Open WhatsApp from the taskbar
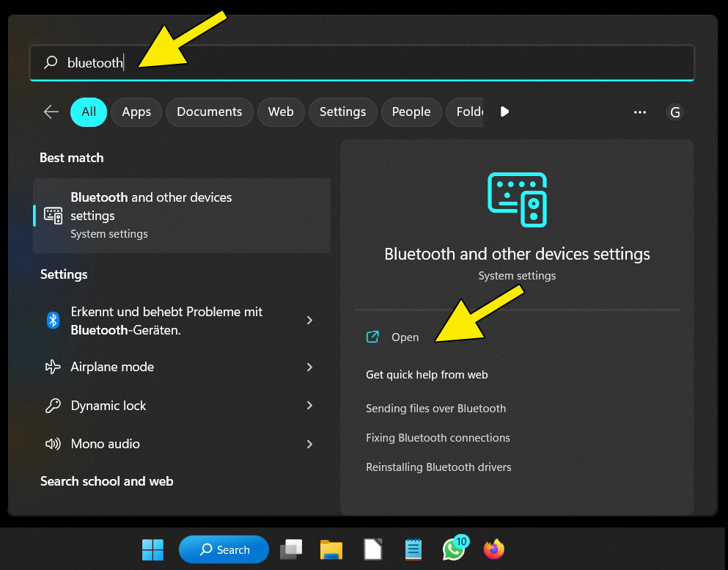Image resolution: width=728 pixels, height=570 pixels. click(x=453, y=549)
